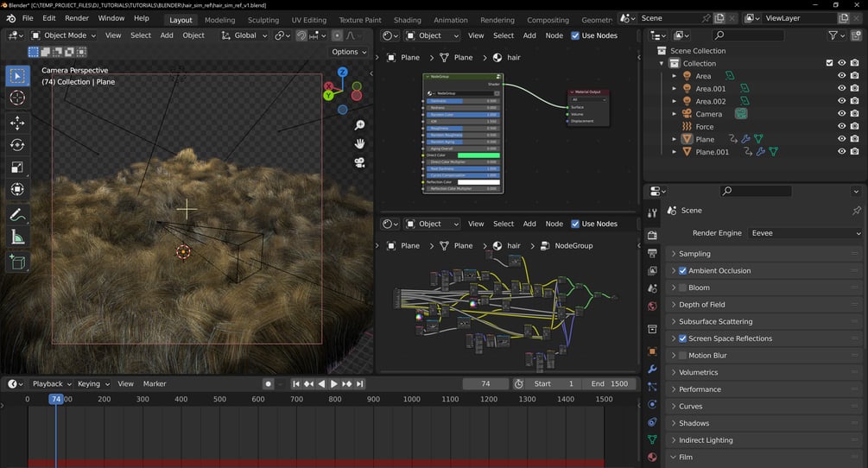Open the Render Engine dropdown
Viewport: 868px width, 468px height.
click(805, 233)
